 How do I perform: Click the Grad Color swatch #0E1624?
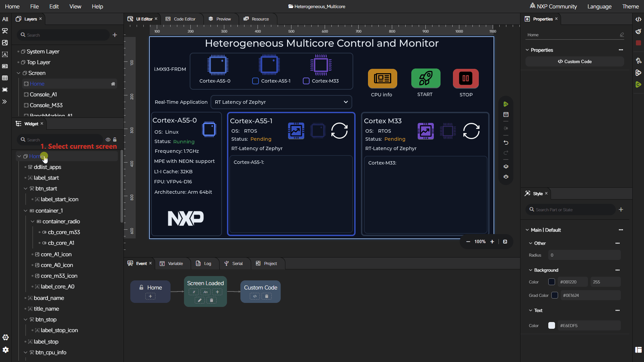555,296
